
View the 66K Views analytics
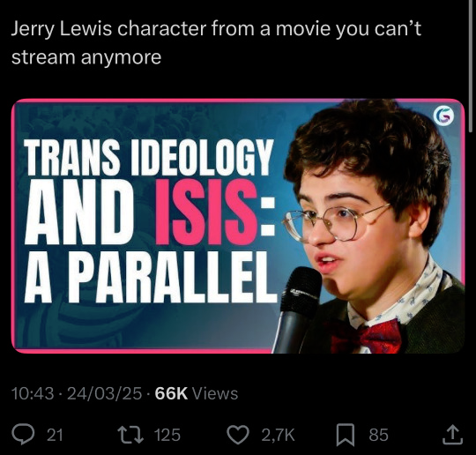click(196, 393)
